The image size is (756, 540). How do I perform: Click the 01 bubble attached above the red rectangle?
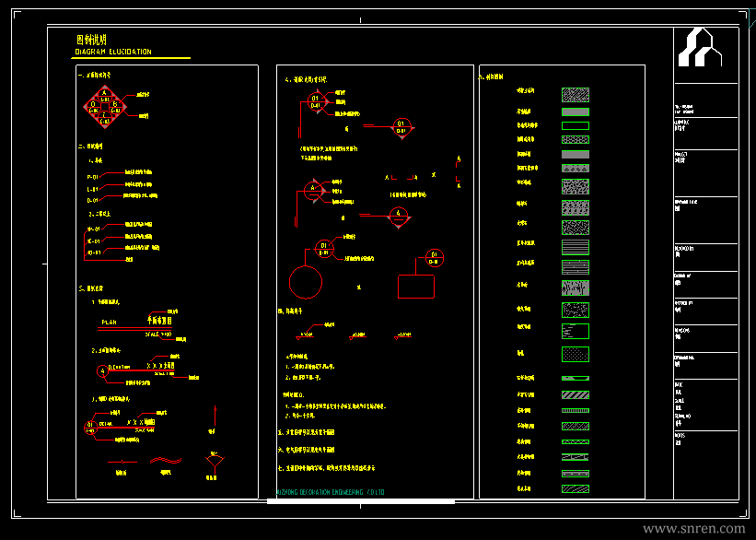click(x=435, y=258)
